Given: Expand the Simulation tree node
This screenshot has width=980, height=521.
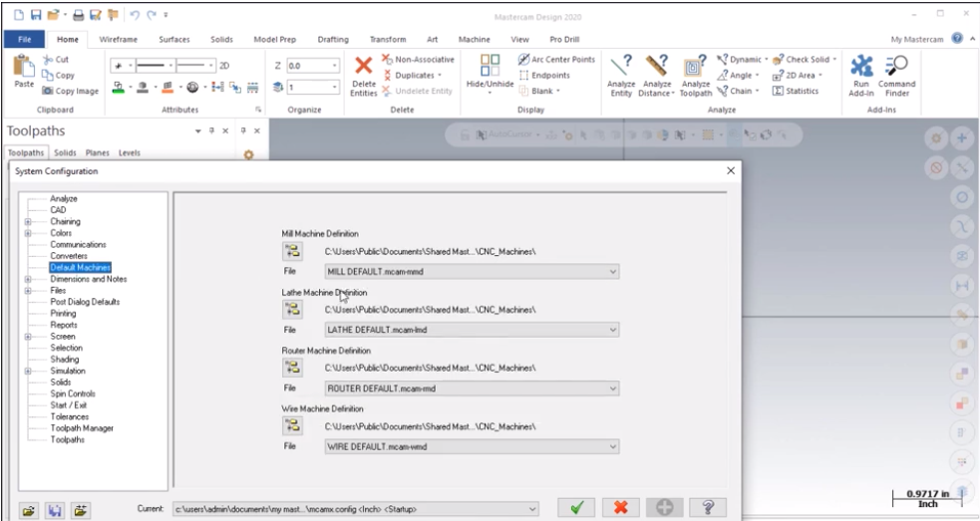Looking at the screenshot, I should (x=28, y=371).
